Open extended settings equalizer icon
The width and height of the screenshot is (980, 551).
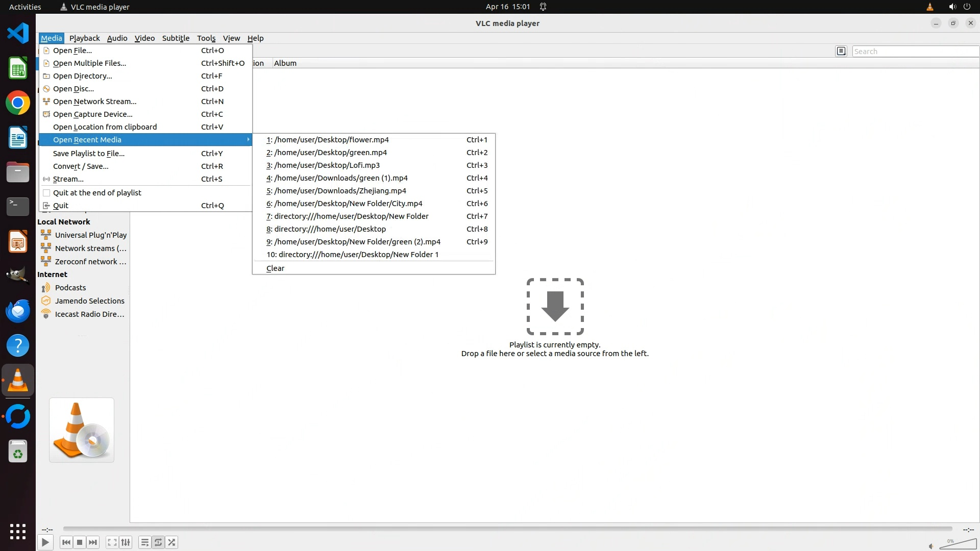pos(126,542)
